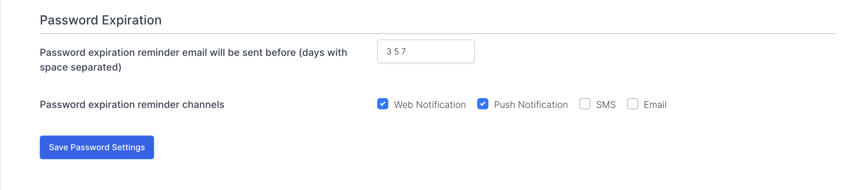Click the '3 5 7' value in the field
The image size is (868, 190).
click(x=396, y=52)
